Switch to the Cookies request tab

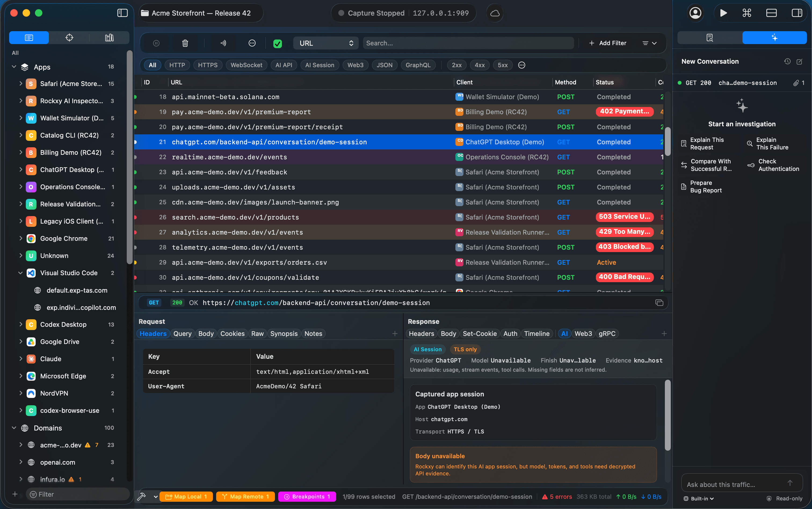tap(232, 334)
